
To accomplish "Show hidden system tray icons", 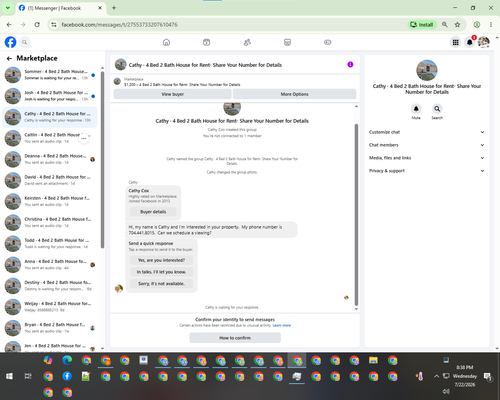I will point(436,376).
